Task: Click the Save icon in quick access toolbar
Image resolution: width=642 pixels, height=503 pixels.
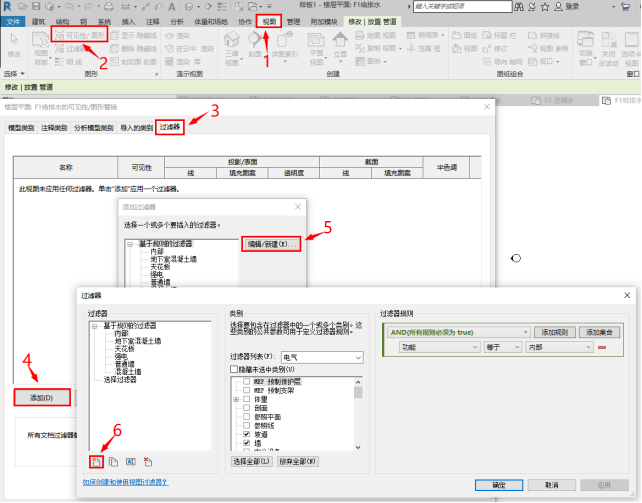Action: click(x=36, y=6)
